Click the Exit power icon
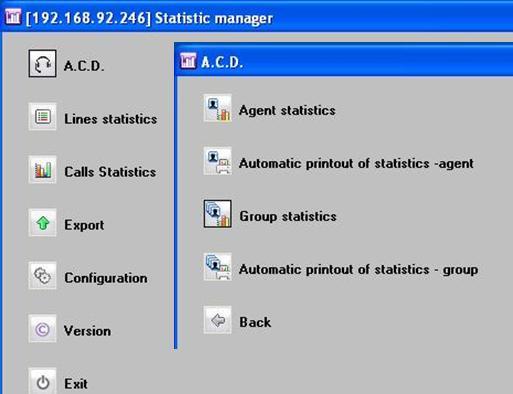 pos(42,382)
